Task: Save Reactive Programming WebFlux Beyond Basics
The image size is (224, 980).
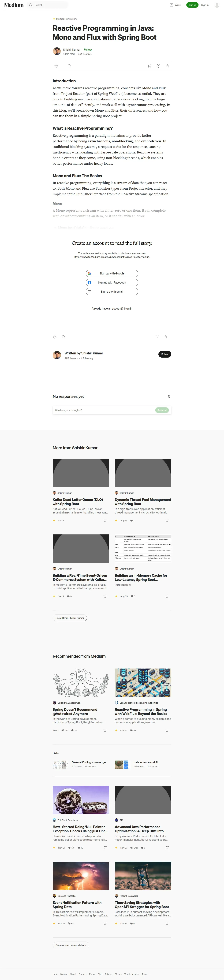Action: pos(167,731)
